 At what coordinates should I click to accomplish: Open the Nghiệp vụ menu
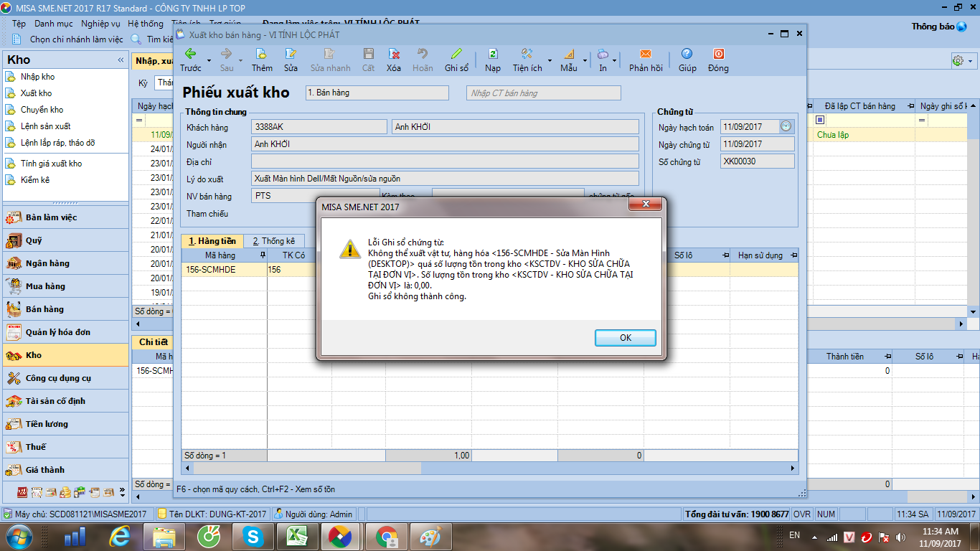point(100,24)
